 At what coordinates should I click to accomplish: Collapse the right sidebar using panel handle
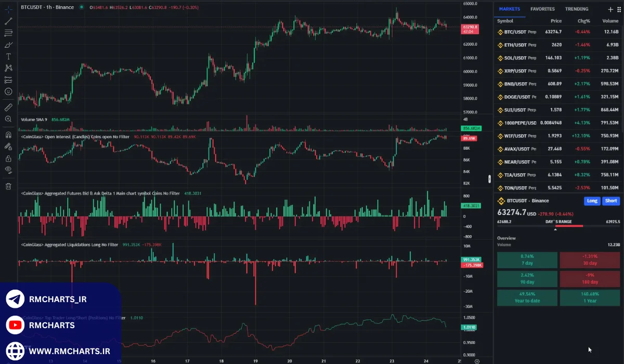(x=489, y=179)
